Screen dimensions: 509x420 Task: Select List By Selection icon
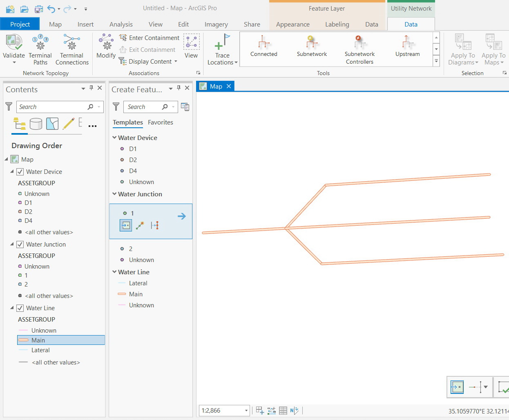coord(52,124)
